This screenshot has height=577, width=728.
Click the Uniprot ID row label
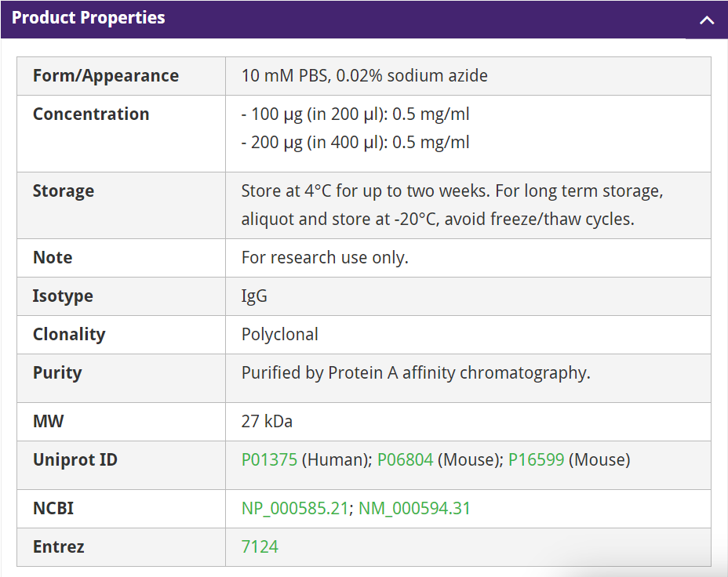pyautogui.click(x=75, y=459)
